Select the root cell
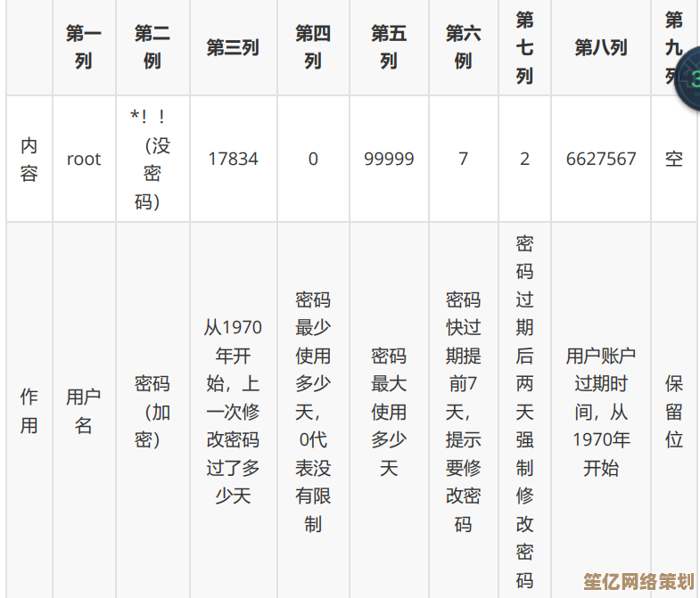 pyautogui.click(x=84, y=159)
